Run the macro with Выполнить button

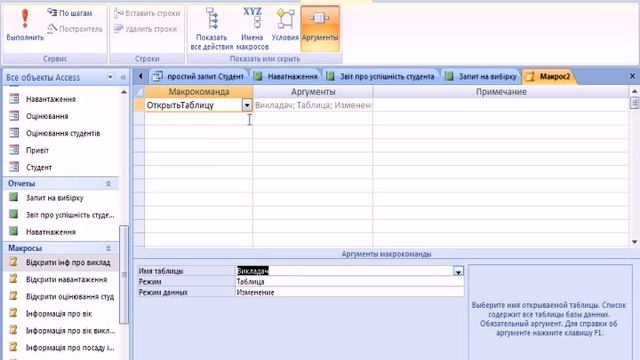coord(25,25)
